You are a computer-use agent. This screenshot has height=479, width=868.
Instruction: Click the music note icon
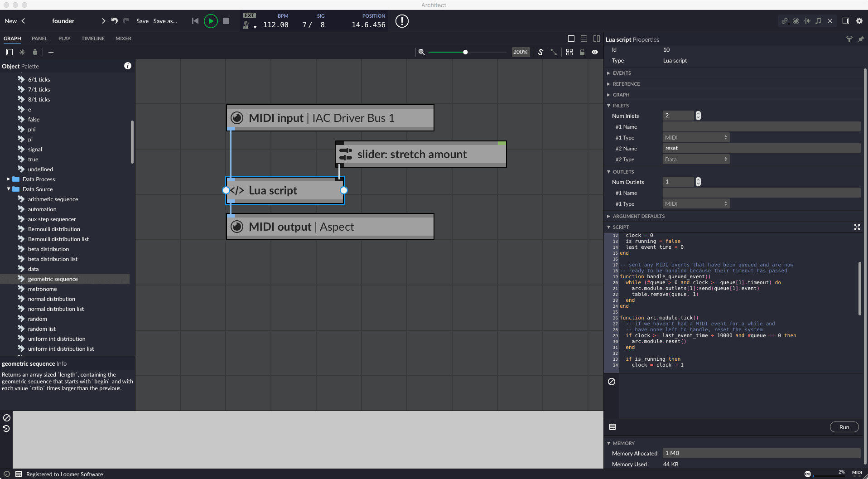click(818, 21)
